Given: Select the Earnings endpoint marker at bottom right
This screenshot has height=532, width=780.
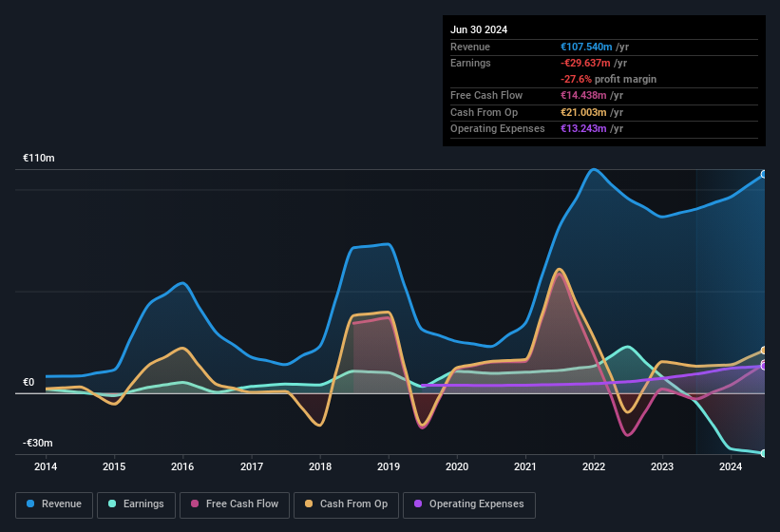Looking at the screenshot, I should tap(764, 453).
